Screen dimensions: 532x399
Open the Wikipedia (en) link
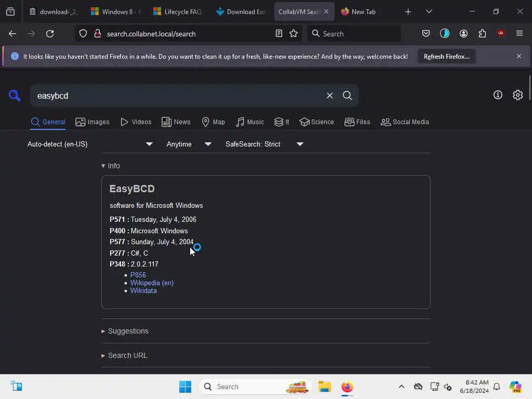click(x=152, y=283)
